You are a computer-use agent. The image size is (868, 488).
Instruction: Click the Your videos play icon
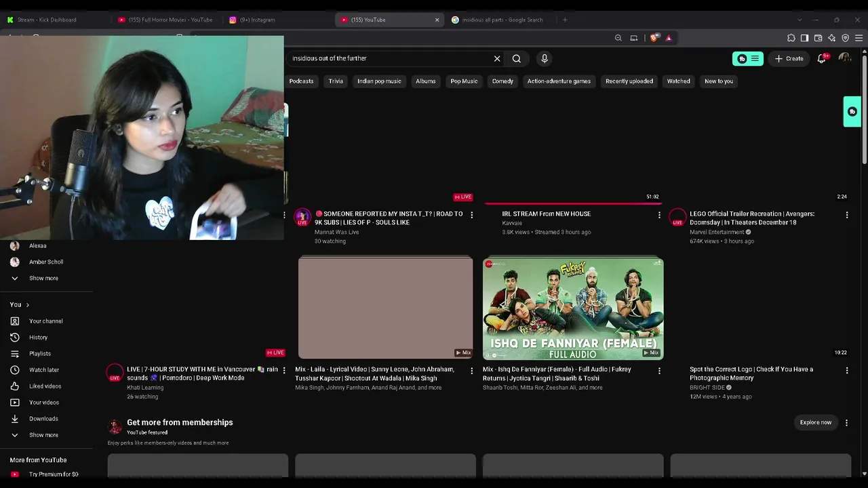pos(15,403)
